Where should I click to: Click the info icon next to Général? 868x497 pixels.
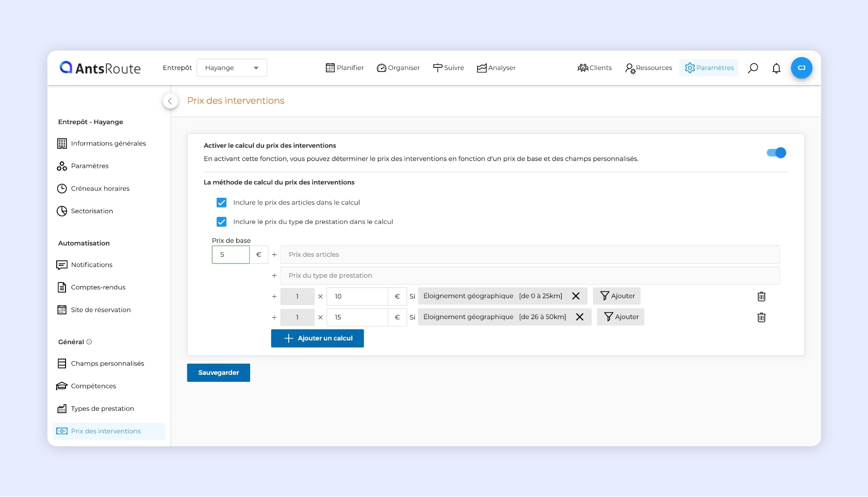click(89, 342)
